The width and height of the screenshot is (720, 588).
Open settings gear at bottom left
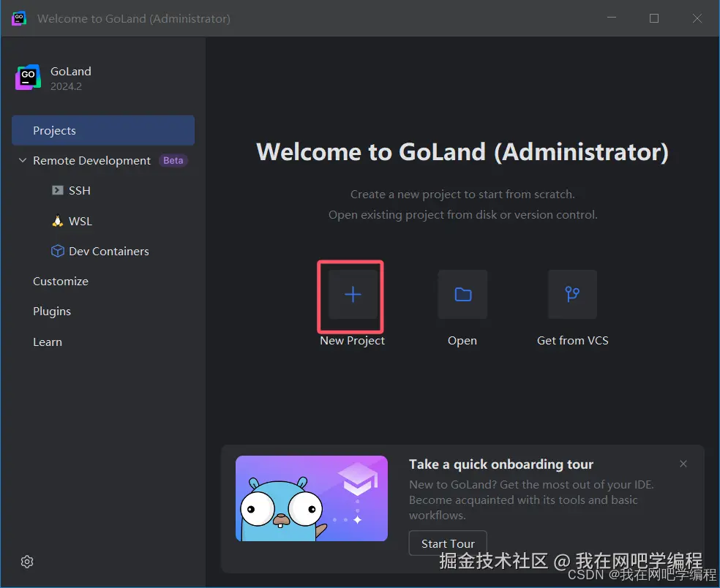tap(27, 562)
